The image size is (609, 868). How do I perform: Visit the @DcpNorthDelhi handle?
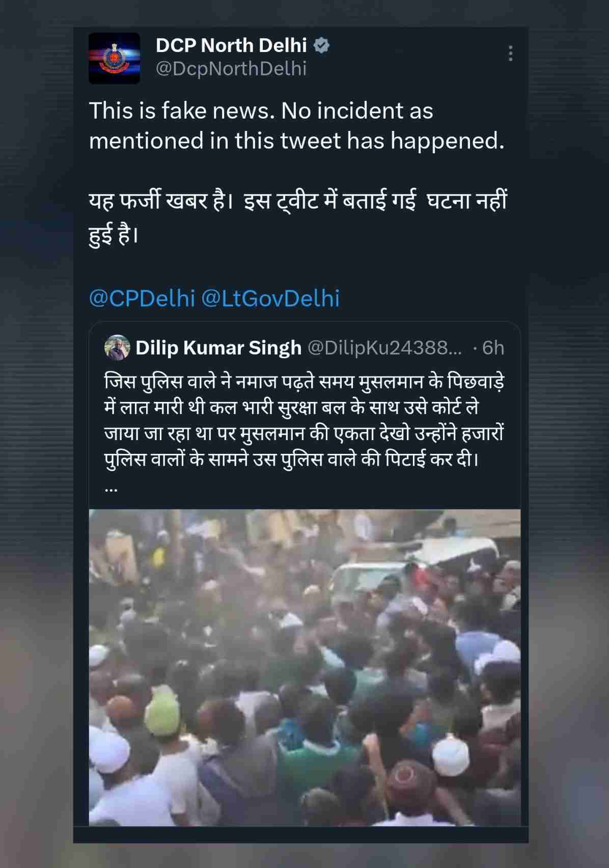coord(231,69)
